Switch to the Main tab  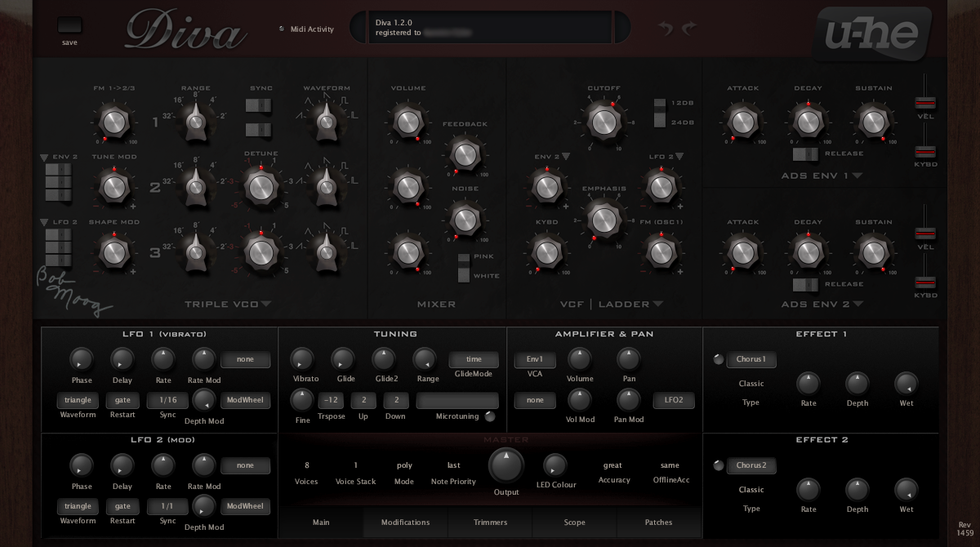321,523
